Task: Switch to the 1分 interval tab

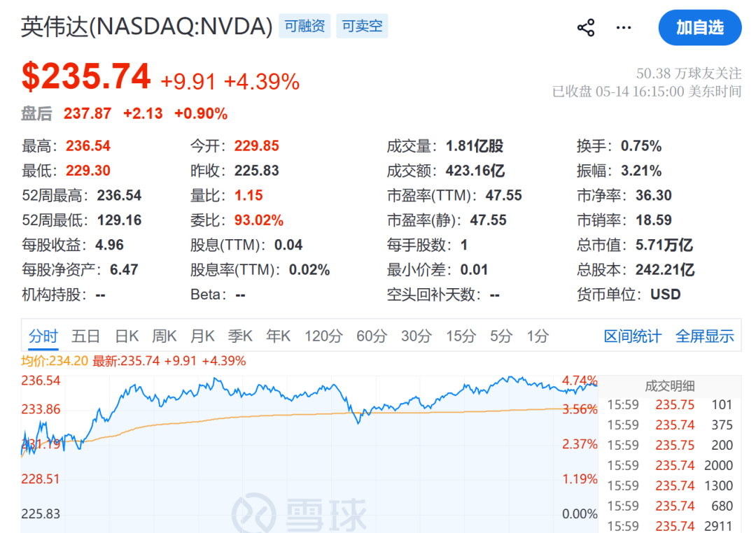Action: coord(538,336)
